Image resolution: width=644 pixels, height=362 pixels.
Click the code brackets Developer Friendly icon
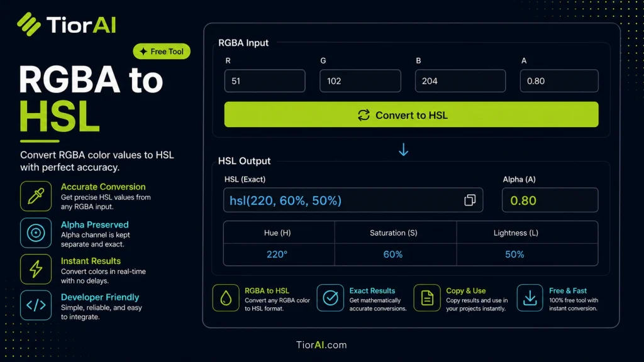tap(36, 305)
